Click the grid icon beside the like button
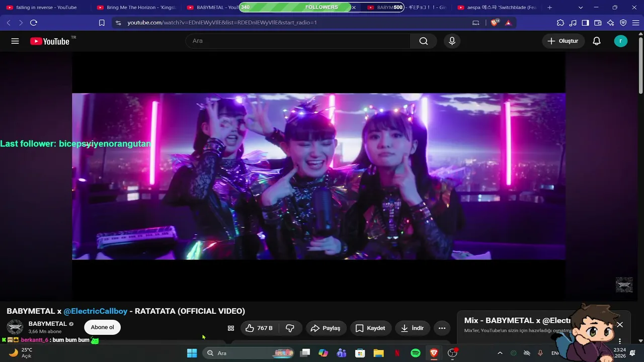The image size is (644, 362). tap(231, 328)
